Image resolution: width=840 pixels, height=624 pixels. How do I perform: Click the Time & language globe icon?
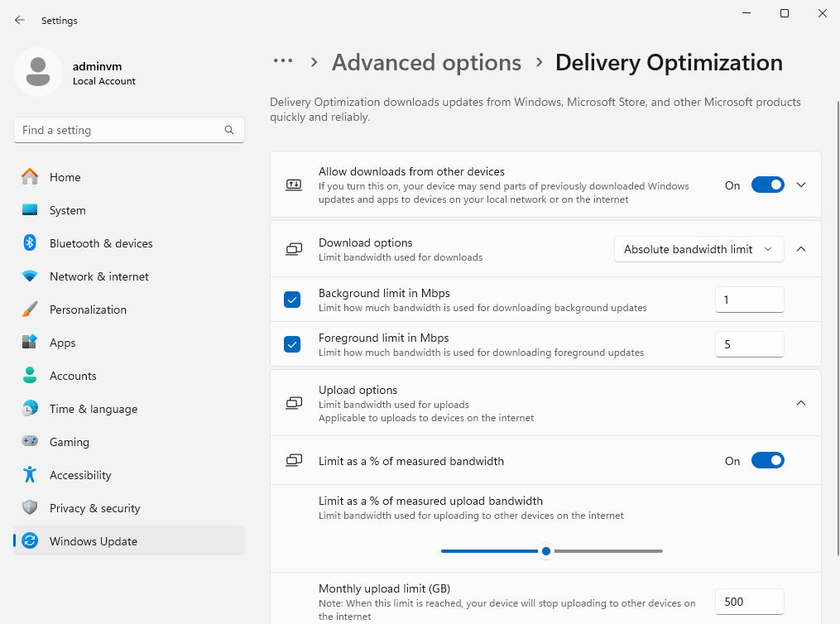coord(30,409)
